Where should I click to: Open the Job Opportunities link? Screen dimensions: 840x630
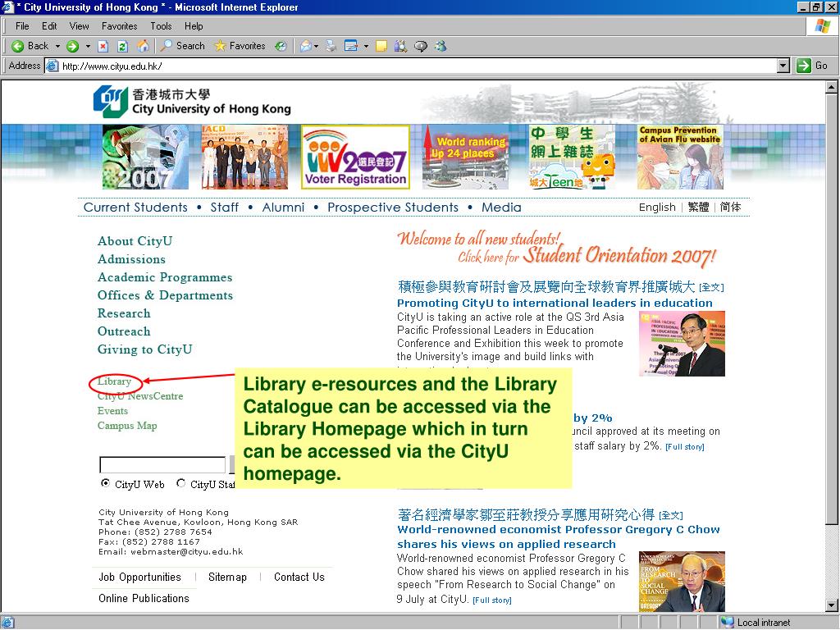pyautogui.click(x=139, y=577)
